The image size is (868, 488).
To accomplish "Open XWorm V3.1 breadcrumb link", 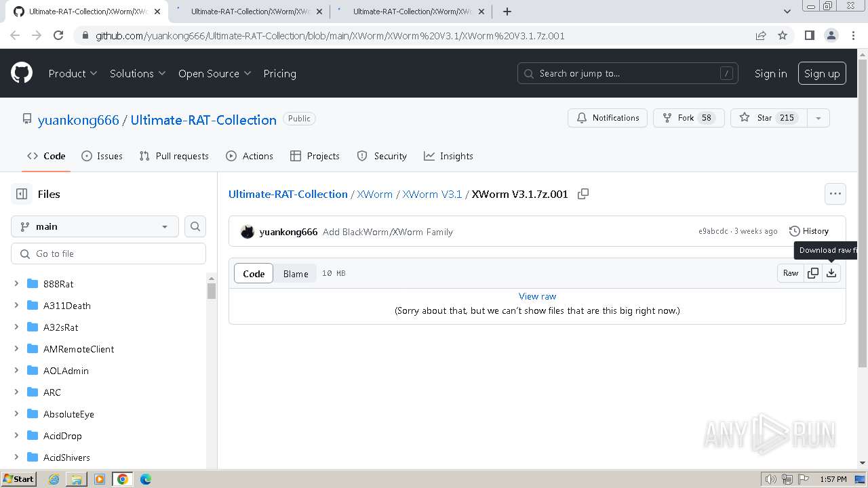I will pos(432,194).
